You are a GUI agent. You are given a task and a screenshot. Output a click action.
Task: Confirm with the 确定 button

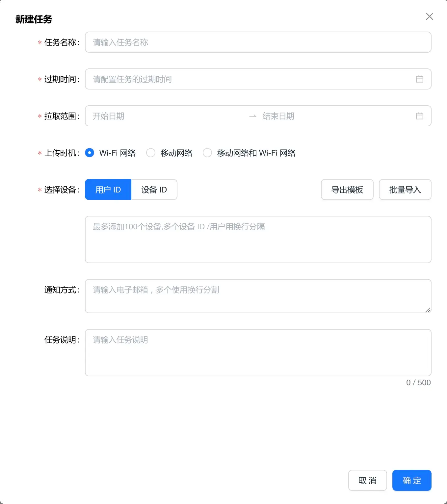point(411,480)
